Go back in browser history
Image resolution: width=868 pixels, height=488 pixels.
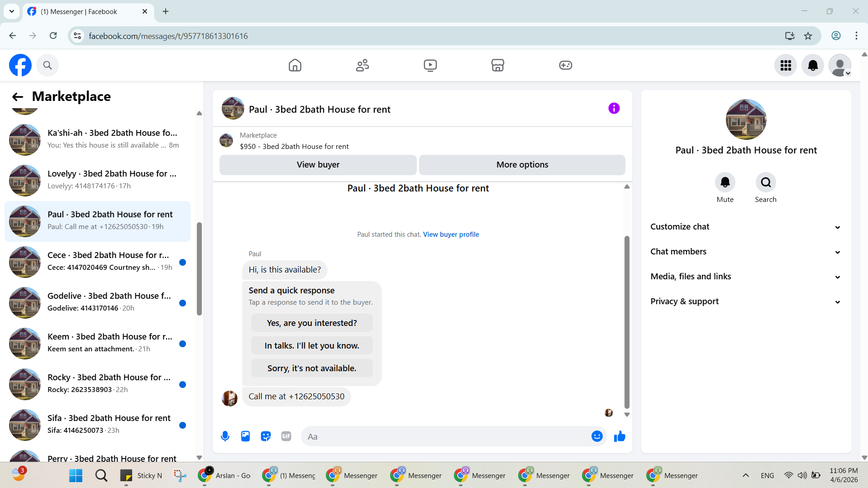coord(13,36)
